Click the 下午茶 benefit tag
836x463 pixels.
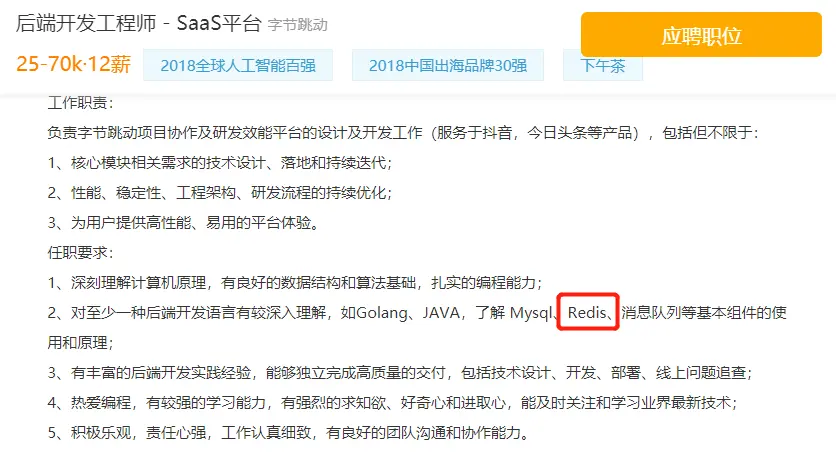603,65
